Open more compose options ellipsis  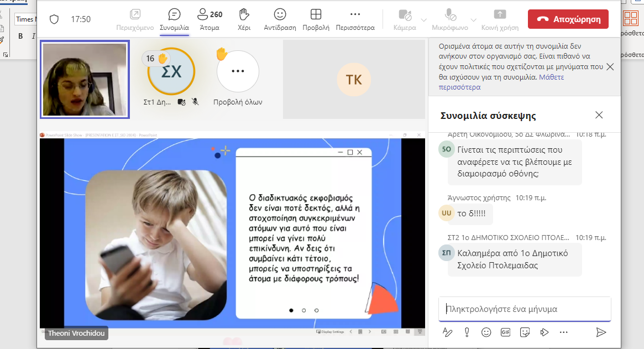[x=563, y=332]
